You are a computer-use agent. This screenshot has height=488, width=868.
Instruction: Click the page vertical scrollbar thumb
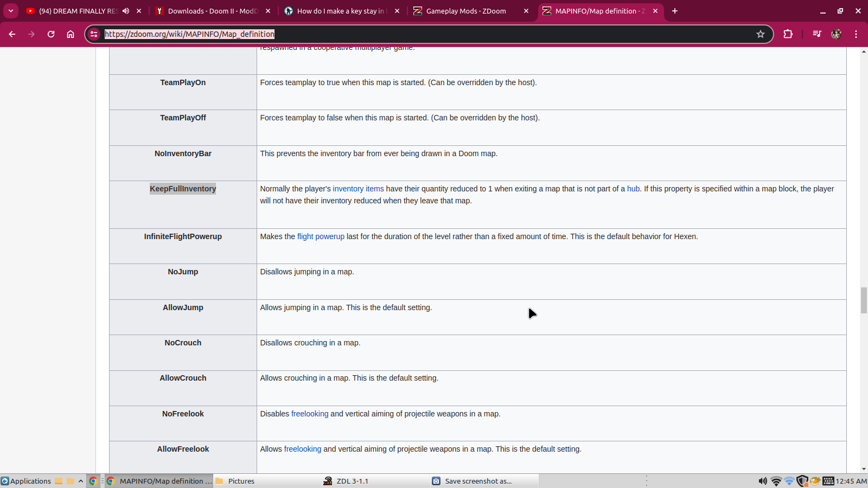click(x=864, y=300)
